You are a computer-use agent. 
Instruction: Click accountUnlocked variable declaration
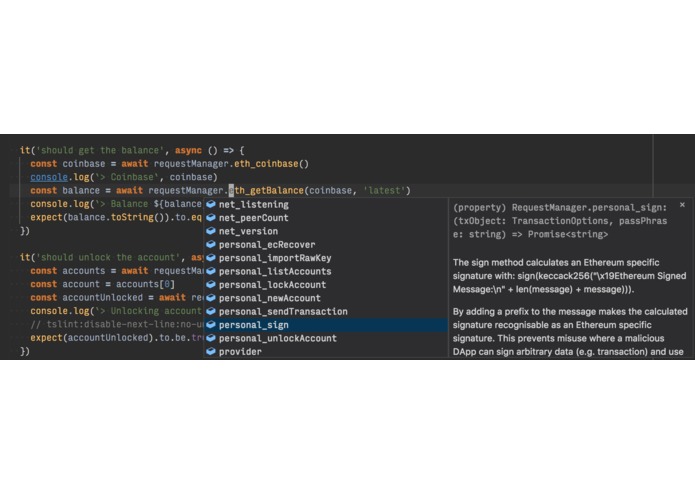point(102,297)
